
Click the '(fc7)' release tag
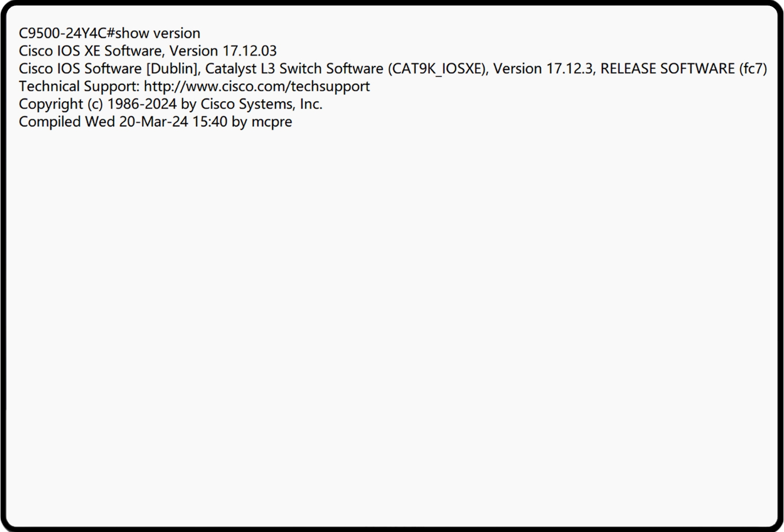point(753,69)
